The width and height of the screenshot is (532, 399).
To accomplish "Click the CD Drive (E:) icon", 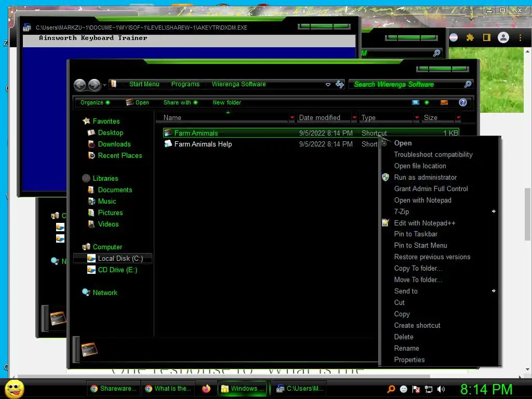I will [91, 270].
